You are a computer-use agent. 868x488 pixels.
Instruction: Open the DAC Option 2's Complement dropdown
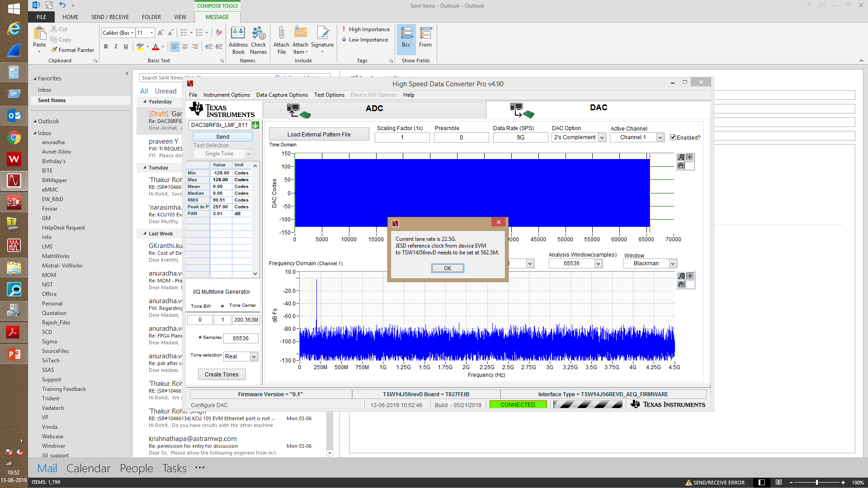coord(602,137)
